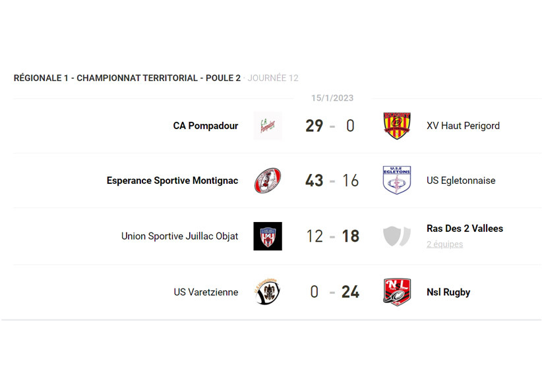Click the Nsl Rugby team name
542x392 pixels.
point(448,292)
